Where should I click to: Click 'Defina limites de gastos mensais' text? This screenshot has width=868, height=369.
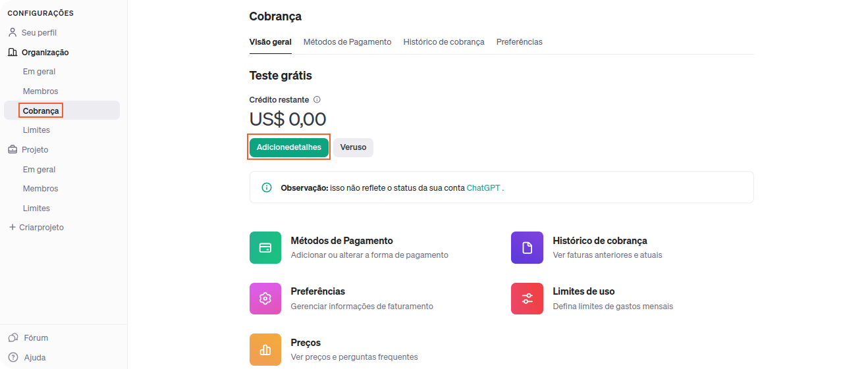613,307
